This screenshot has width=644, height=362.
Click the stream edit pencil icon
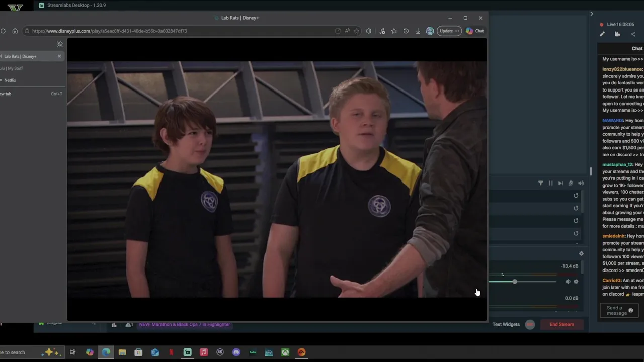pyautogui.click(x=602, y=34)
